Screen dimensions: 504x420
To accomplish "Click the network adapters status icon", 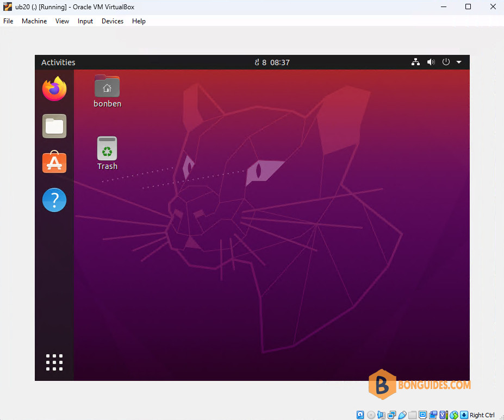I will pyautogui.click(x=392, y=415).
